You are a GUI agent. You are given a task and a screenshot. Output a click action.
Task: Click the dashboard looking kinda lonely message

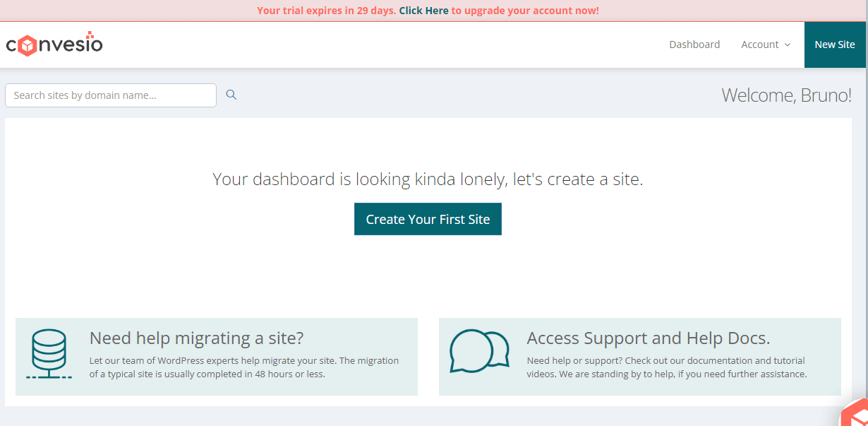click(428, 179)
